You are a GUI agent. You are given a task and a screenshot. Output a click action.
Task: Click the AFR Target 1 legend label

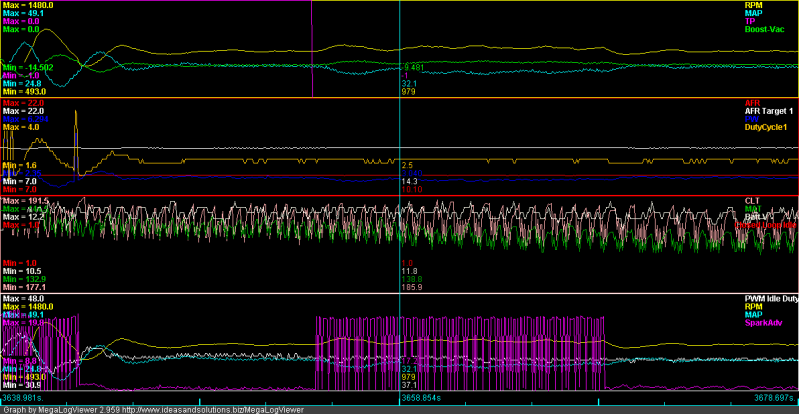click(x=768, y=111)
